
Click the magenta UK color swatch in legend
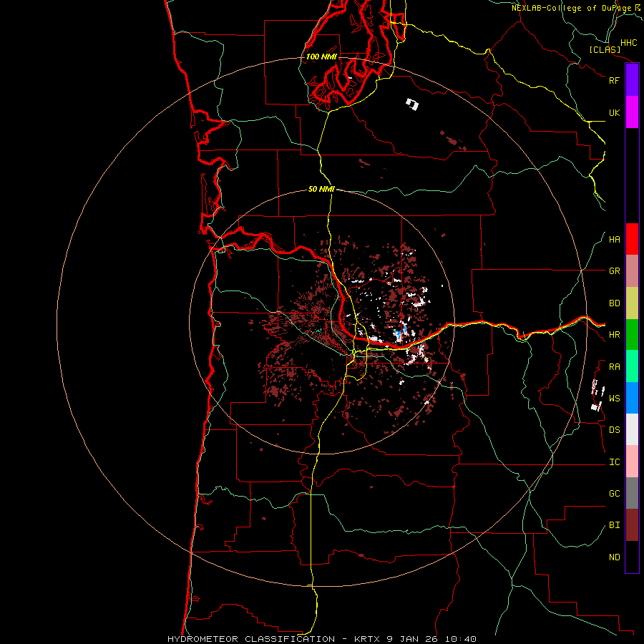[632, 112]
